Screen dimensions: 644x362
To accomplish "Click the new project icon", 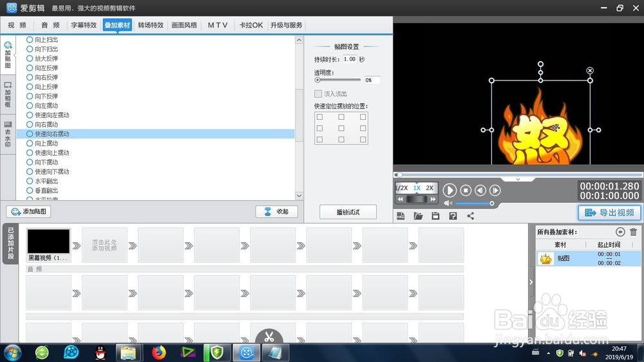I will pos(401,216).
